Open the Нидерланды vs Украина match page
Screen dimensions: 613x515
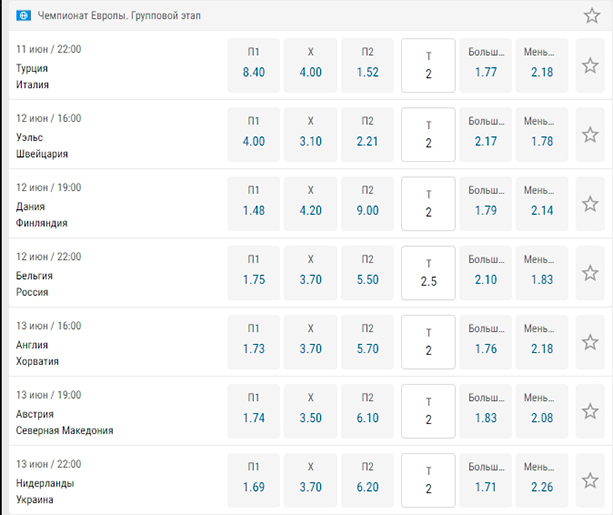click(x=45, y=492)
